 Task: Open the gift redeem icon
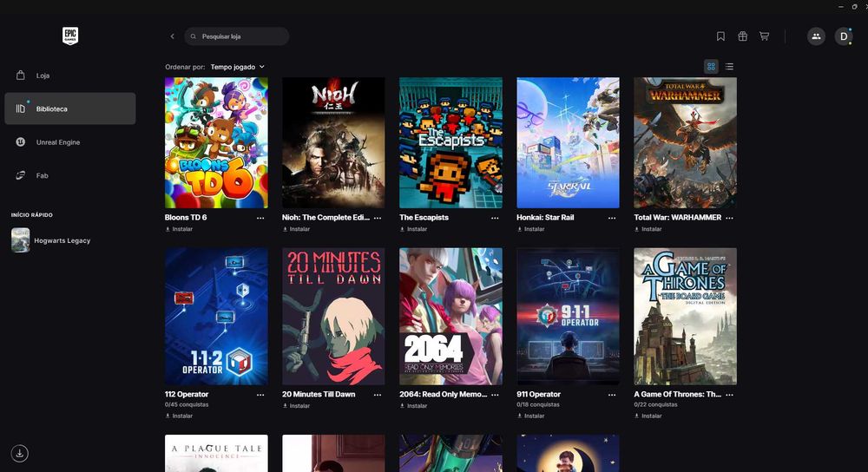tap(742, 36)
